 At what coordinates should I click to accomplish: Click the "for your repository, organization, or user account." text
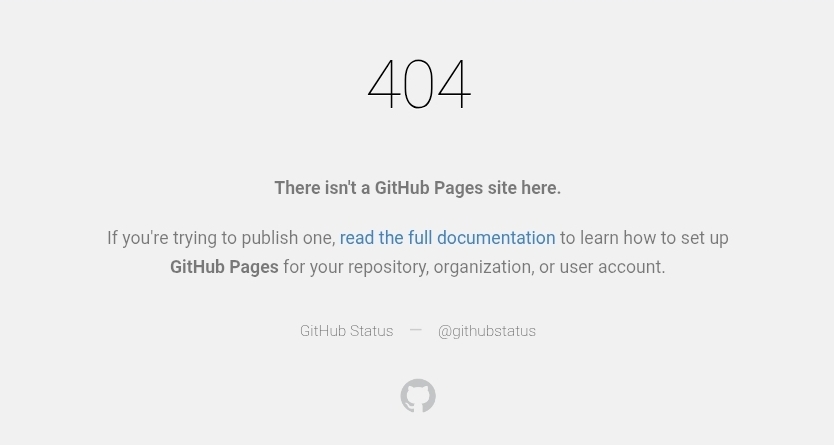pyautogui.click(x=474, y=267)
